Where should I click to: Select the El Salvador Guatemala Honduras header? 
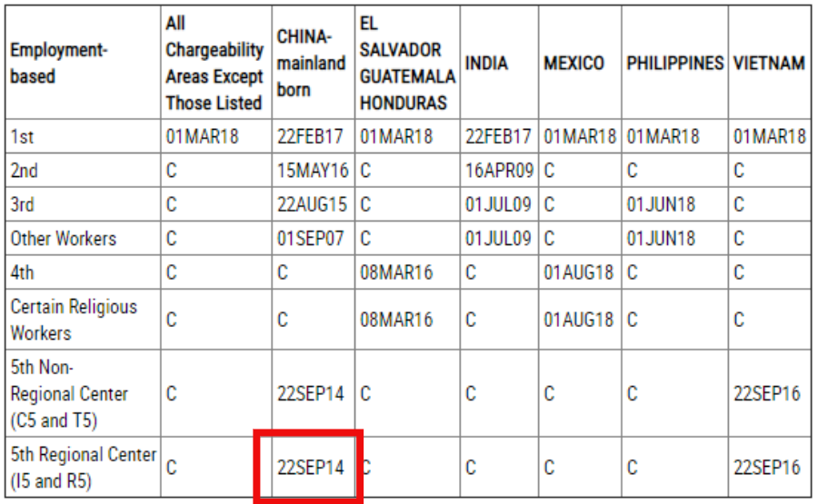(406, 64)
